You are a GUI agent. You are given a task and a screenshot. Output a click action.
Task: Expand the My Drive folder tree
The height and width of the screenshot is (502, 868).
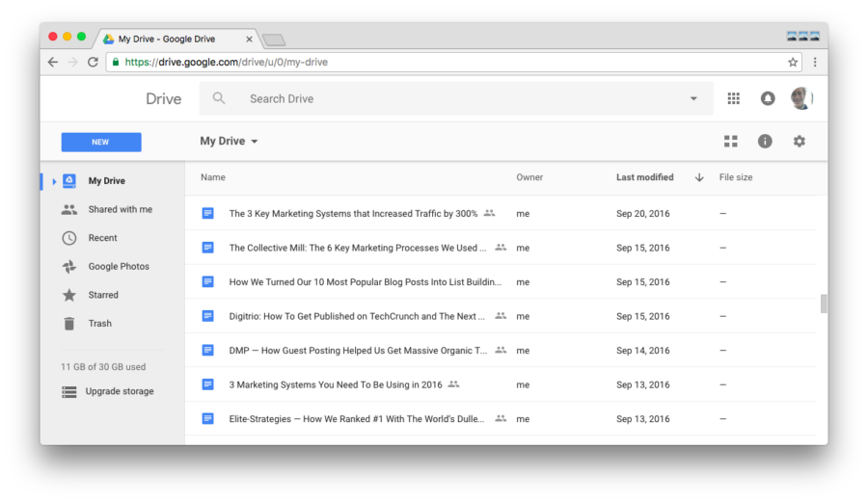coord(54,181)
